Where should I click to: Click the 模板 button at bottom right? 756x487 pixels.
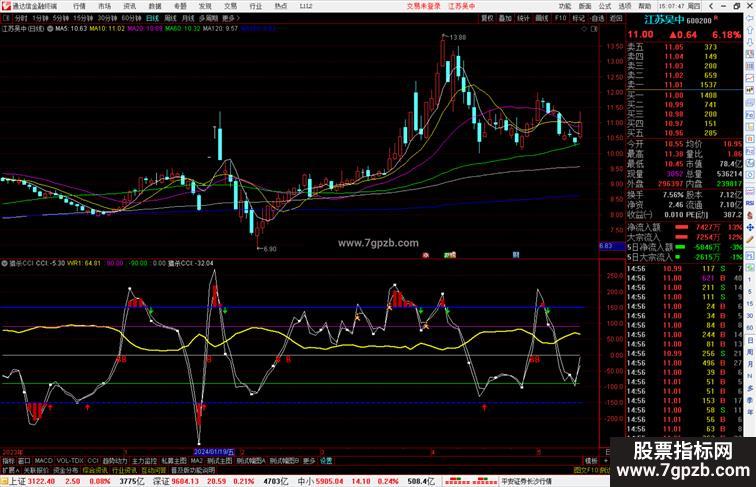[x=591, y=460]
